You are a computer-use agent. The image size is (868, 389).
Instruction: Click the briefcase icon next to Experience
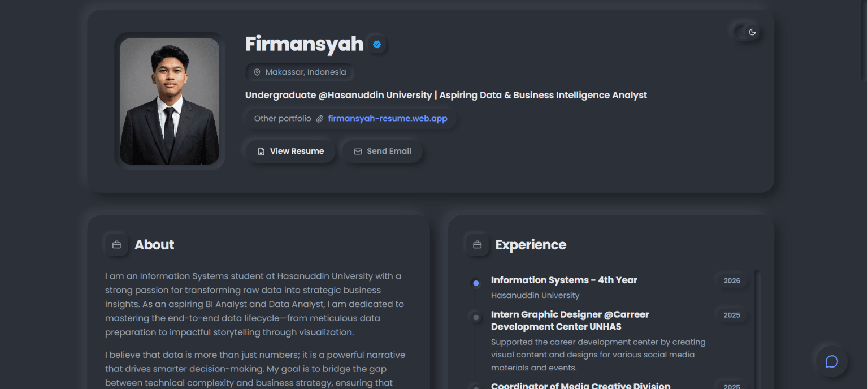(x=477, y=245)
